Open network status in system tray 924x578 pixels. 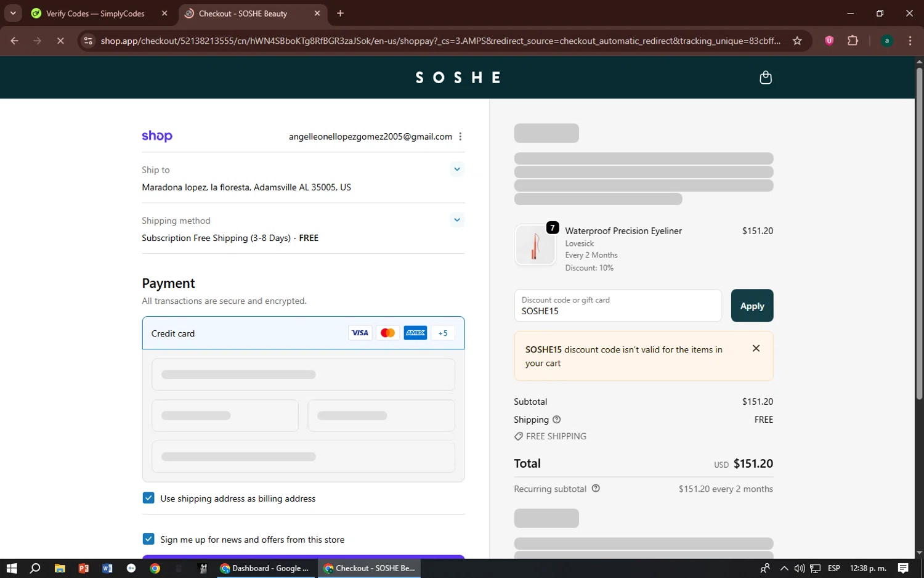[816, 568]
